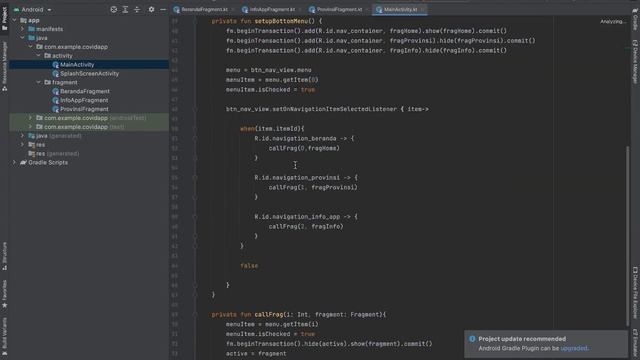640x360 pixels.
Task: Click the package icon beside activity
Action: [x=47, y=56]
